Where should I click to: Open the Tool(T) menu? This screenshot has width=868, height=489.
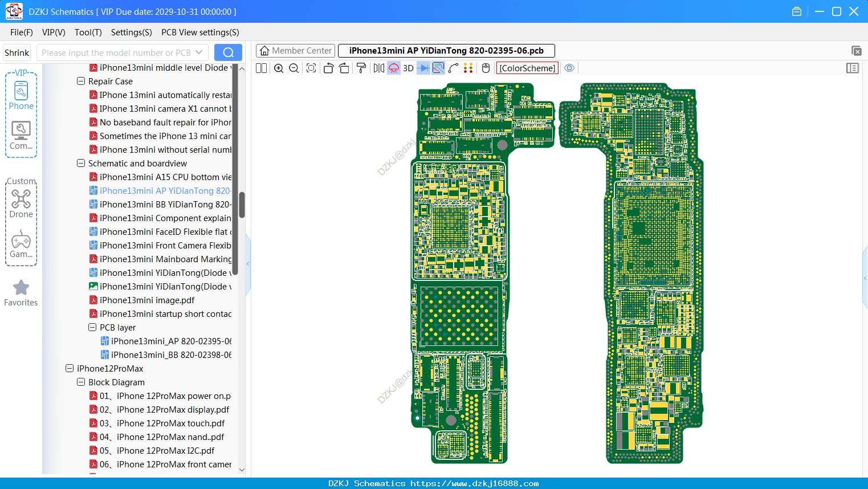tap(88, 32)
